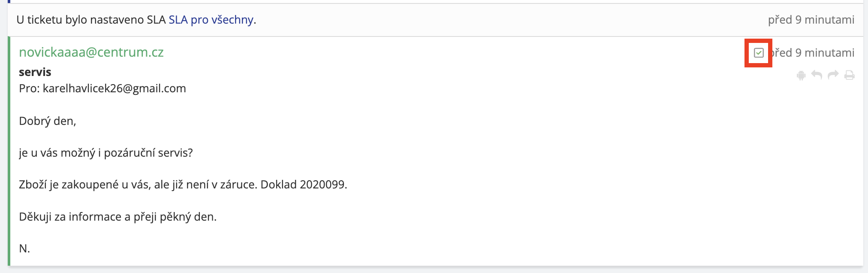Click the empty area right of the message body
The image size is (868, 273).
[x=600, y=172]
